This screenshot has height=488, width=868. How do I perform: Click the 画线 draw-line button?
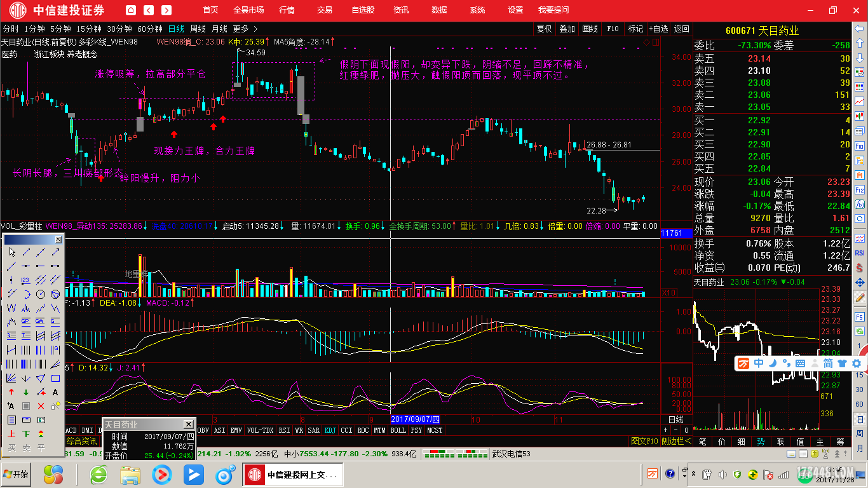[x=590, y=29]
